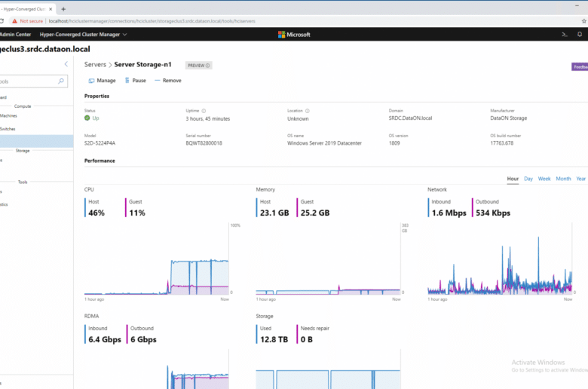Collapse the tools sidebar chevron
This screenshot has width=588, height=389.
[x=66, y=64]
